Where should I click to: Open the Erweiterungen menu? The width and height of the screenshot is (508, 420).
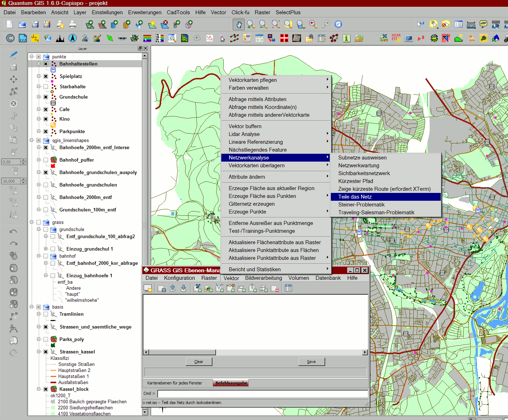pyautogui.click(x=144, y=12)
